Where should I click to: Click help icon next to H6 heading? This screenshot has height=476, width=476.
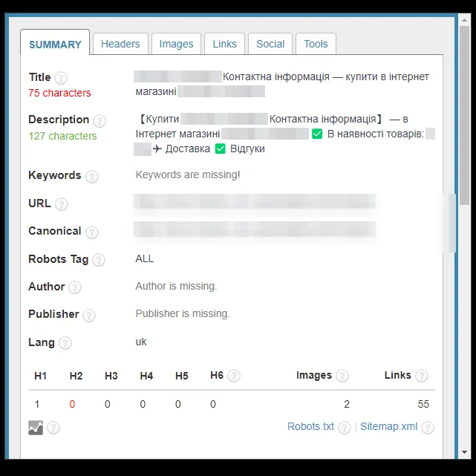[234, 376]
